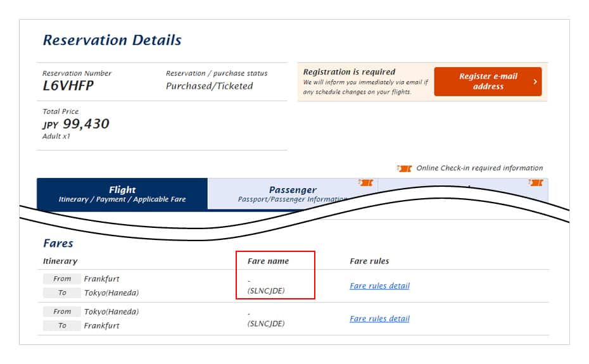Image resolution: width=589 pixels, height=364 pixels.
Task: Click the total price JPY 99,430
Action: (x=76, y=124)
